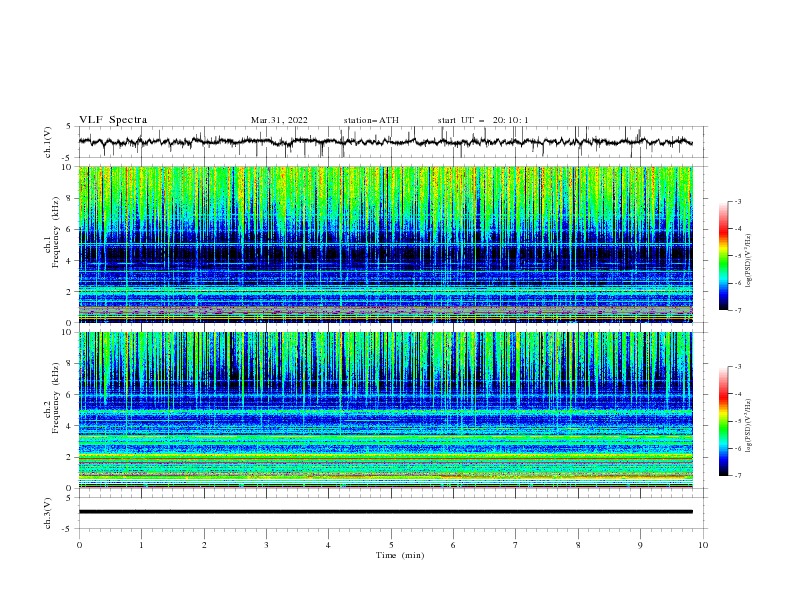Click the "-3" label on ch.1 color bar
792x612 pixels.
coord(737,201)
